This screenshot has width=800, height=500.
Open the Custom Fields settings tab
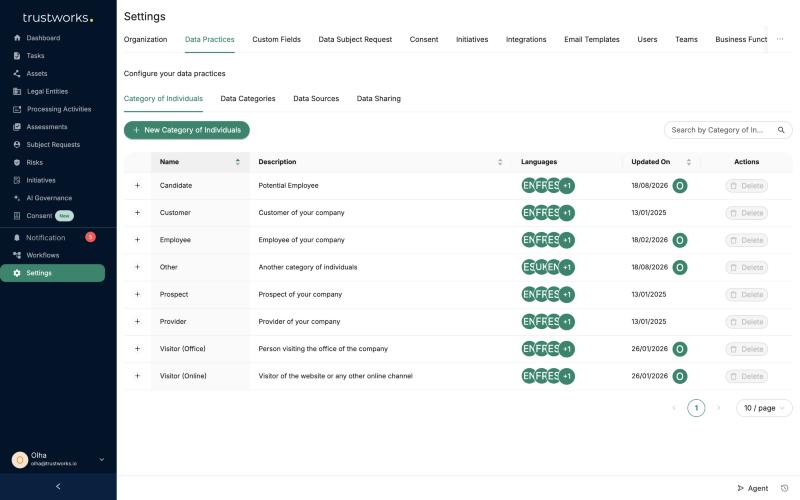coord(277,39)
